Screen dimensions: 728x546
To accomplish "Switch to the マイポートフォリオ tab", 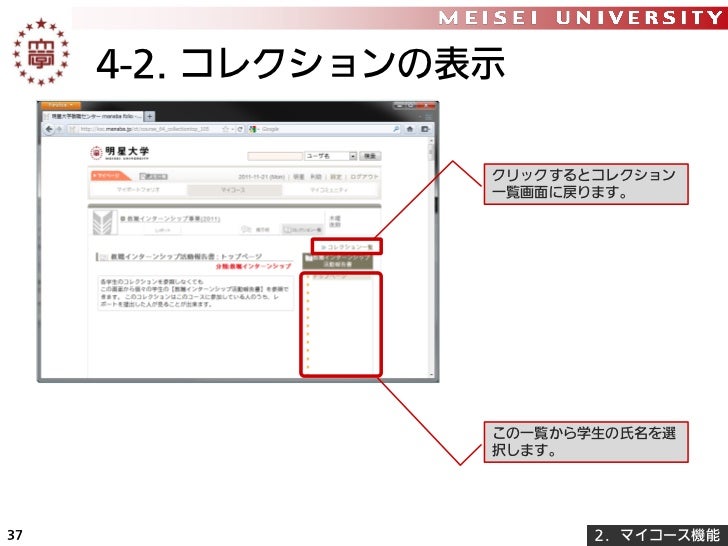I will 138,190.
